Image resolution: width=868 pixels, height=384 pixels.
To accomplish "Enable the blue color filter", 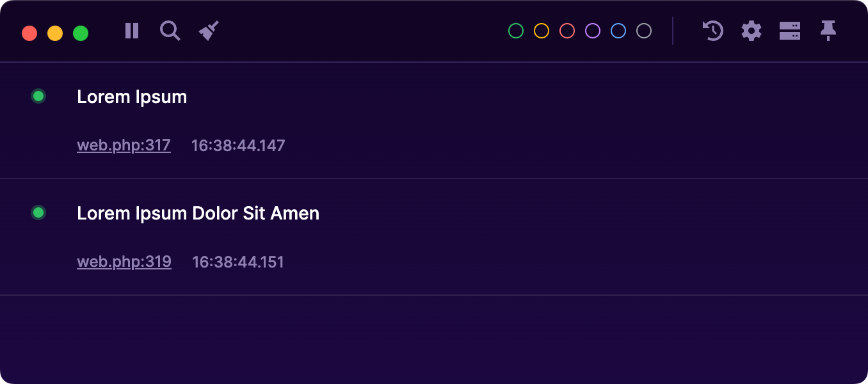I will pos(618,30).
